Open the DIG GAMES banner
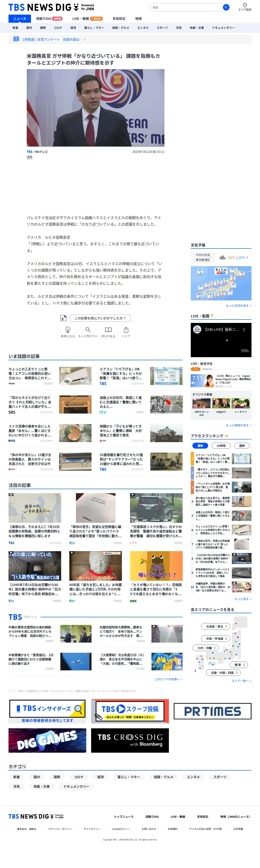Image resolution: width=260 pixels, height=868 pixels. 47,740
